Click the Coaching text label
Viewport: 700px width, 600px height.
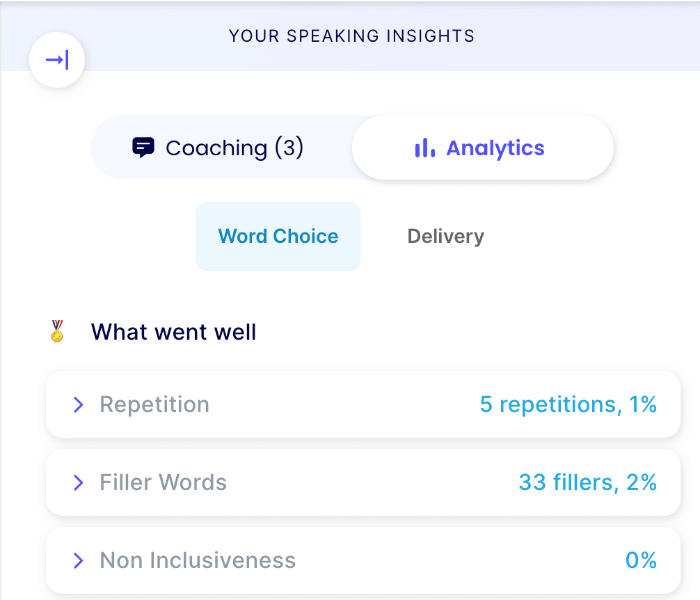click(216, 148)
